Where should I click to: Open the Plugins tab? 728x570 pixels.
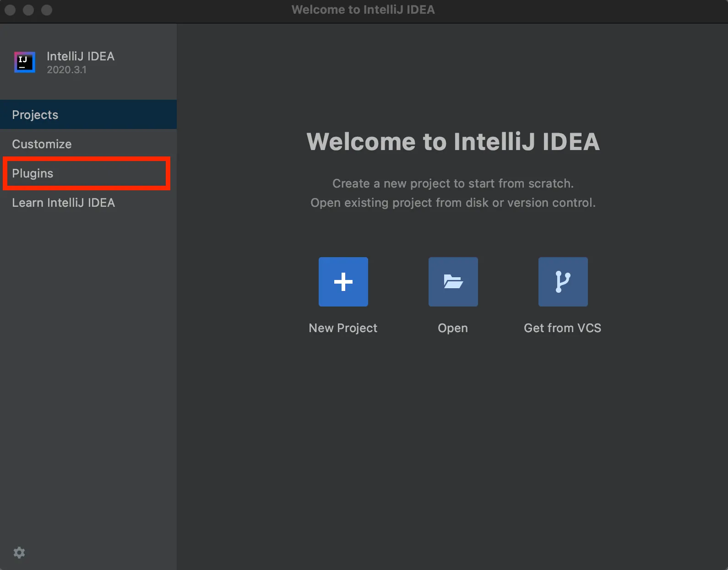pos(88,173)
